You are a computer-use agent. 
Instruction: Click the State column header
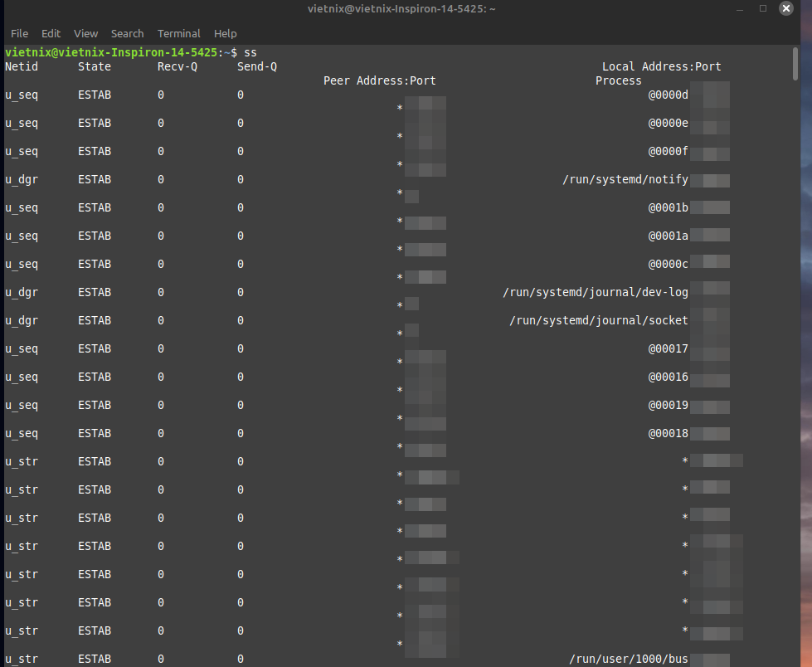[x=95, y=67]
